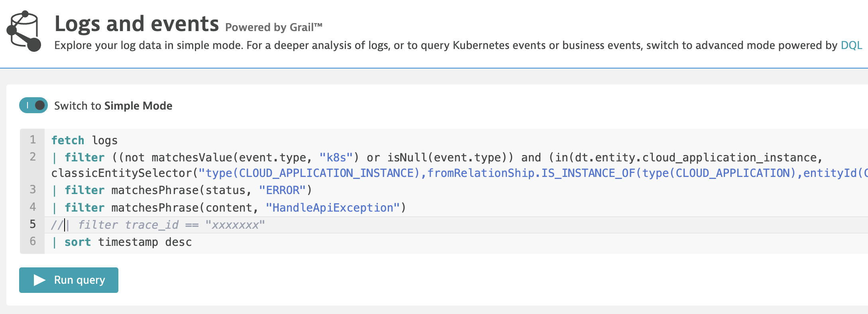Click the play triangle icon on Run query

pos(39,280)
